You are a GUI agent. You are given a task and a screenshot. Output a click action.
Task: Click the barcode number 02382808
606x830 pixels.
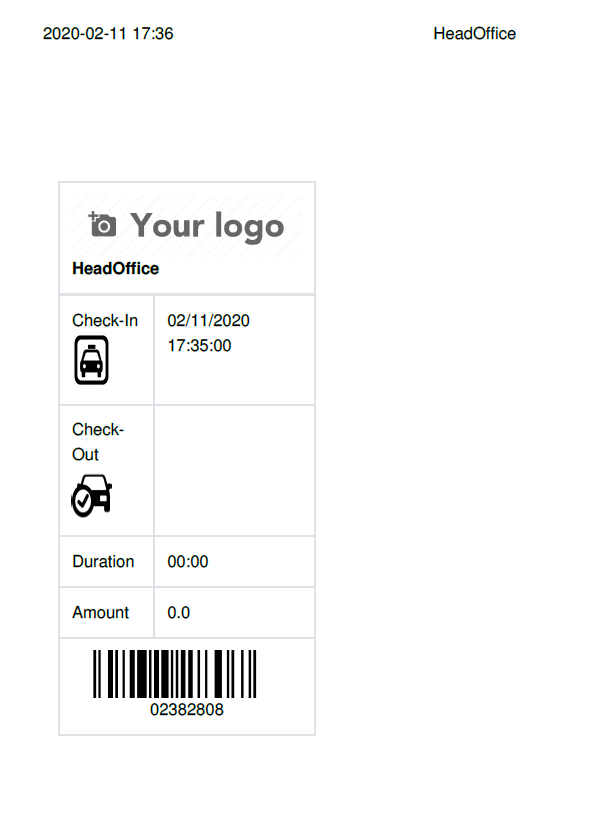coord(187,710)
